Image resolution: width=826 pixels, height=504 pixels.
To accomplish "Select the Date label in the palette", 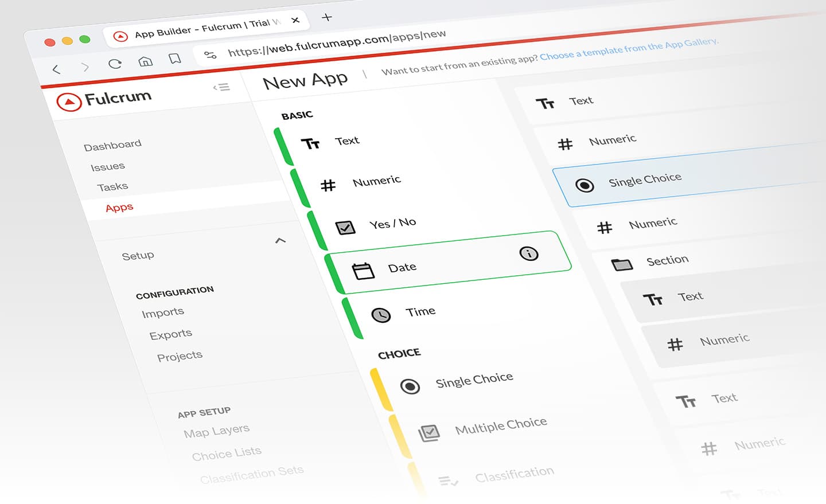I will click(402, 267).
